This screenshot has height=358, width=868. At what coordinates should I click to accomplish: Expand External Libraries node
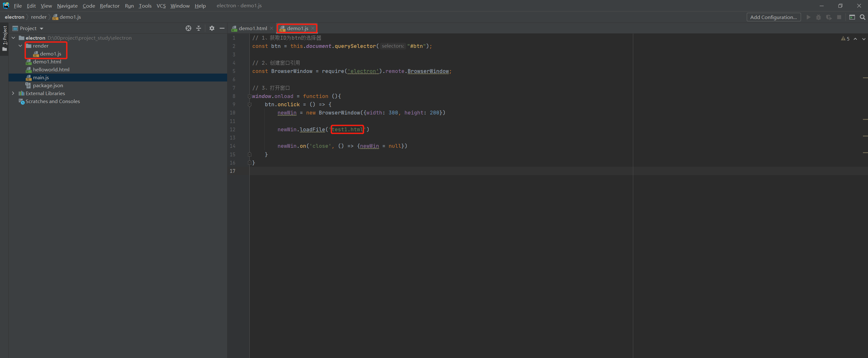(13, 93)
